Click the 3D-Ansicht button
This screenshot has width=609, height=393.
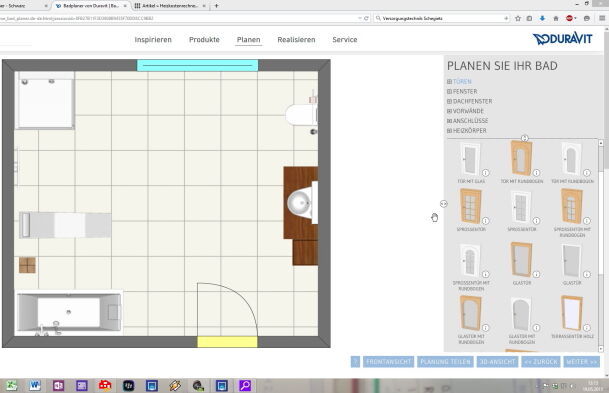coord(498,362)
